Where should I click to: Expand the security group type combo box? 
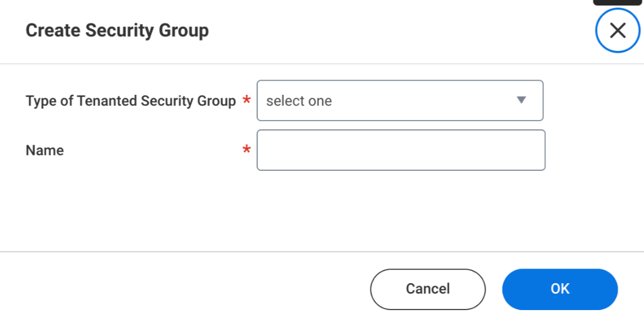[400, 101]
